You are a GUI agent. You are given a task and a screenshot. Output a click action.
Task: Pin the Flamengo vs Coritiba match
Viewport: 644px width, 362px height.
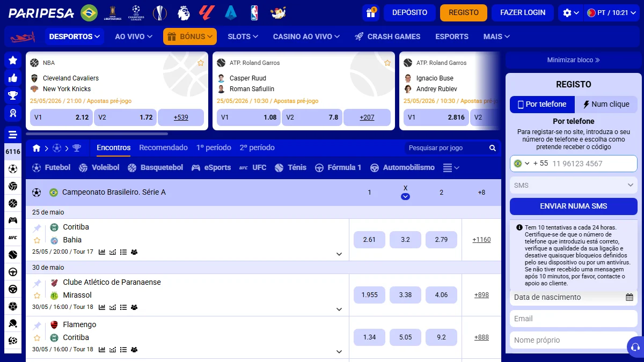pos(37,326)
